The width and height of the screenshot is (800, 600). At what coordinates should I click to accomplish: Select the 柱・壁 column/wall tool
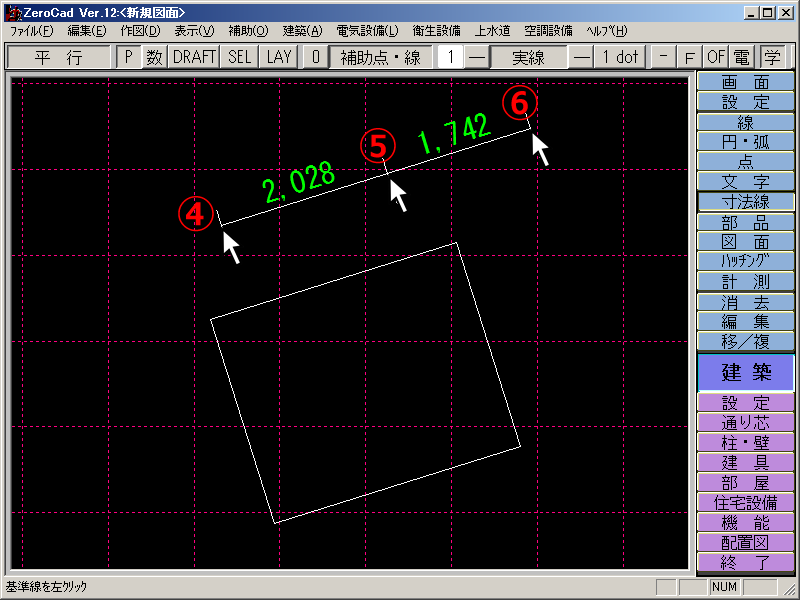(x=745, y=442)
